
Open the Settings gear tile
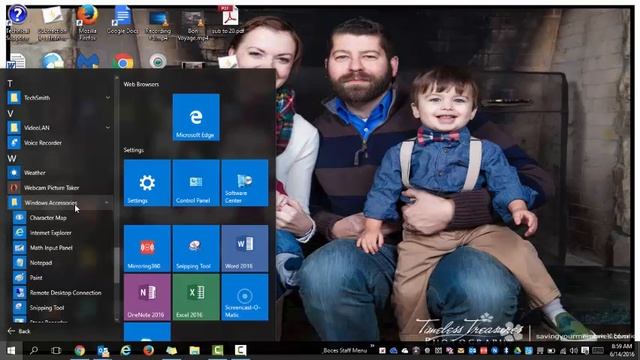tap(147, 183)
